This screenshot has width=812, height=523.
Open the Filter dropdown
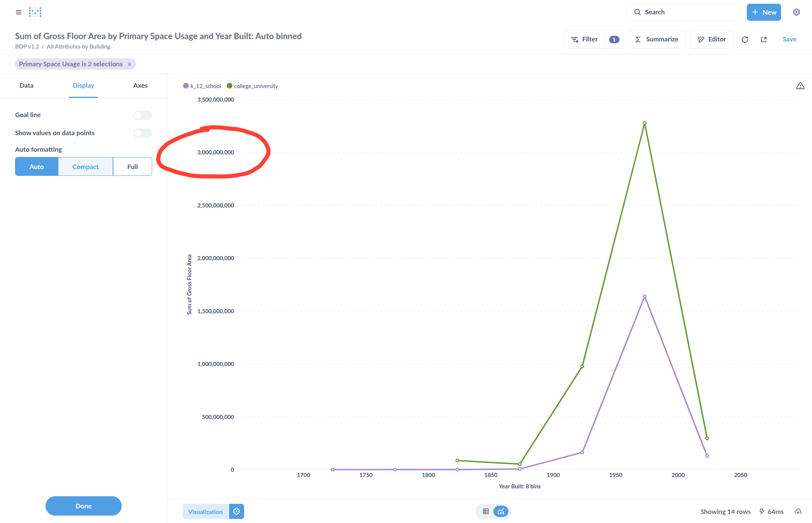point(585,40)
